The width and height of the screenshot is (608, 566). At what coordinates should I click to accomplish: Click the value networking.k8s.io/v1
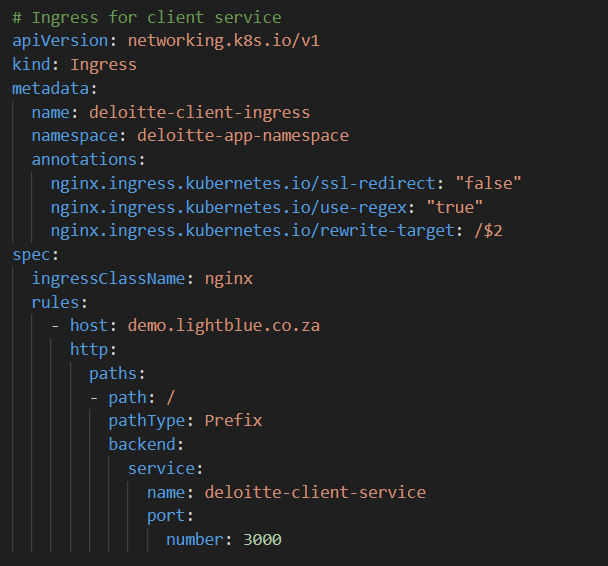pyautogui.click(x=224, y=41)
